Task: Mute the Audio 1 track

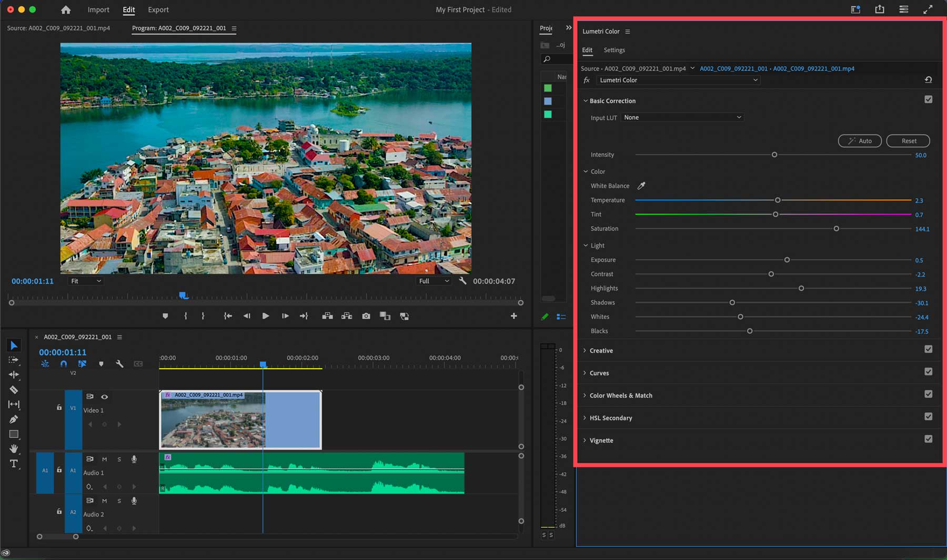Action: point(105,459)
